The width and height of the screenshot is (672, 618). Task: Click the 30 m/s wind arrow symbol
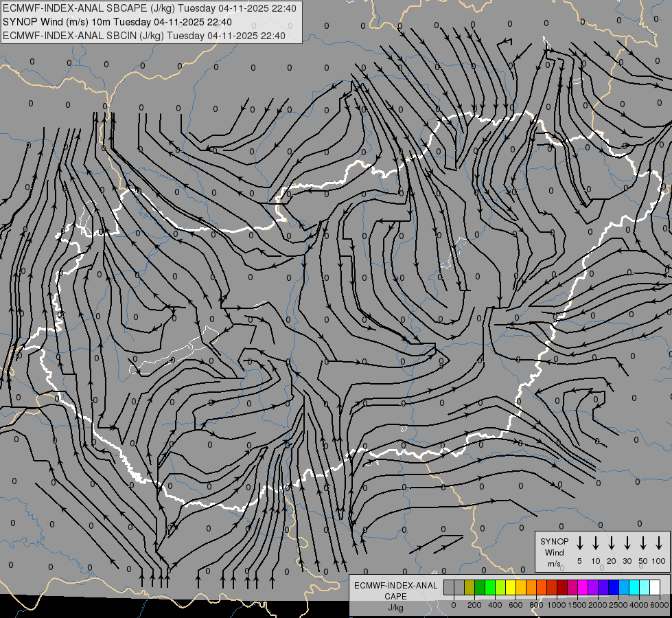[627, 543]
